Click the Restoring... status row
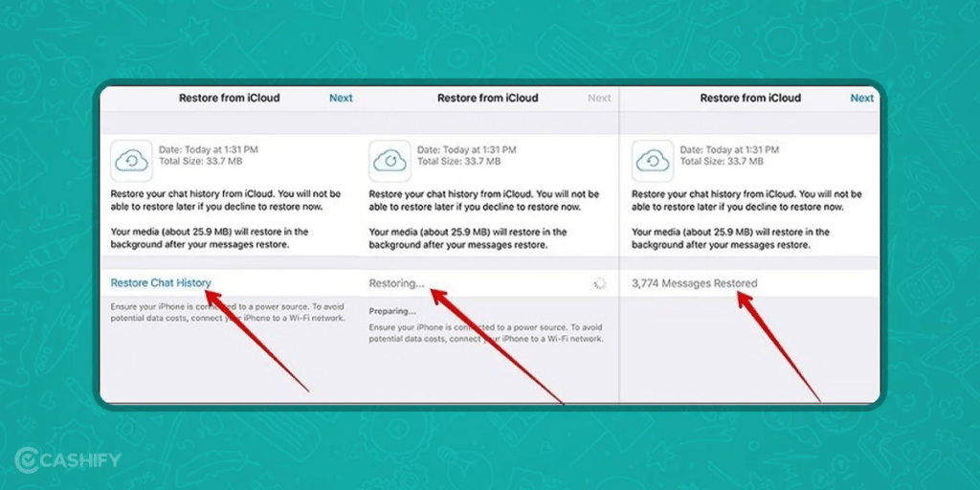The height and width of the screenshot is (490, 980). click(x=489, y=283)
